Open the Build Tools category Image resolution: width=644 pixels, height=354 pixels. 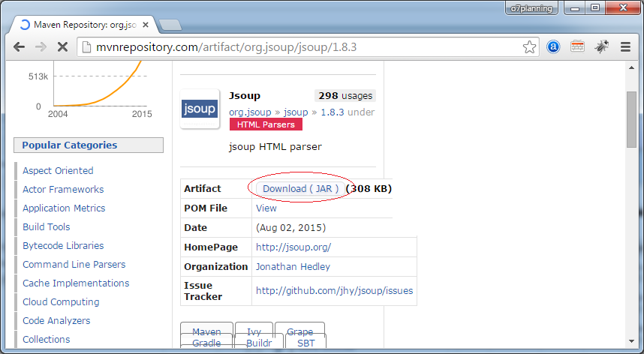tap(47, 226)
